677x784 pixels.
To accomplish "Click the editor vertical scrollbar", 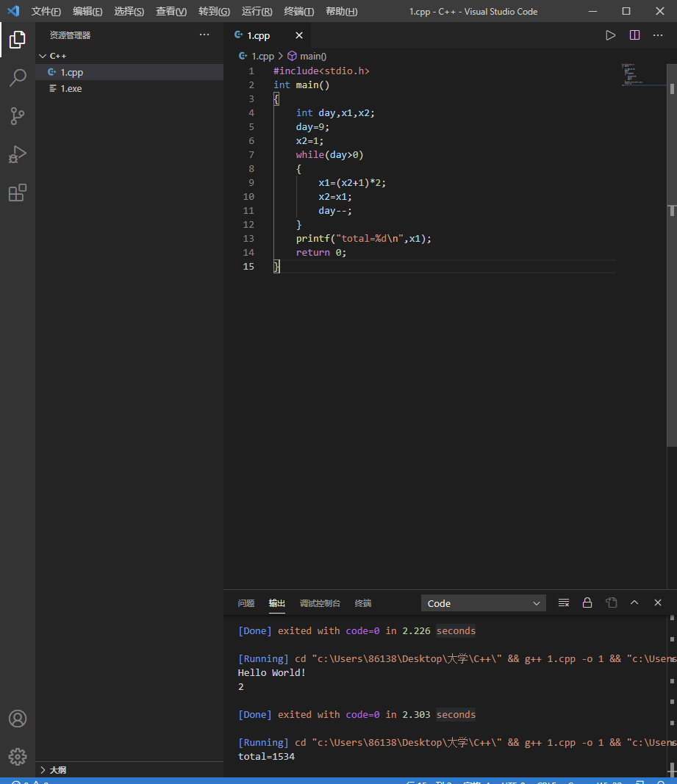I will 672,255.
